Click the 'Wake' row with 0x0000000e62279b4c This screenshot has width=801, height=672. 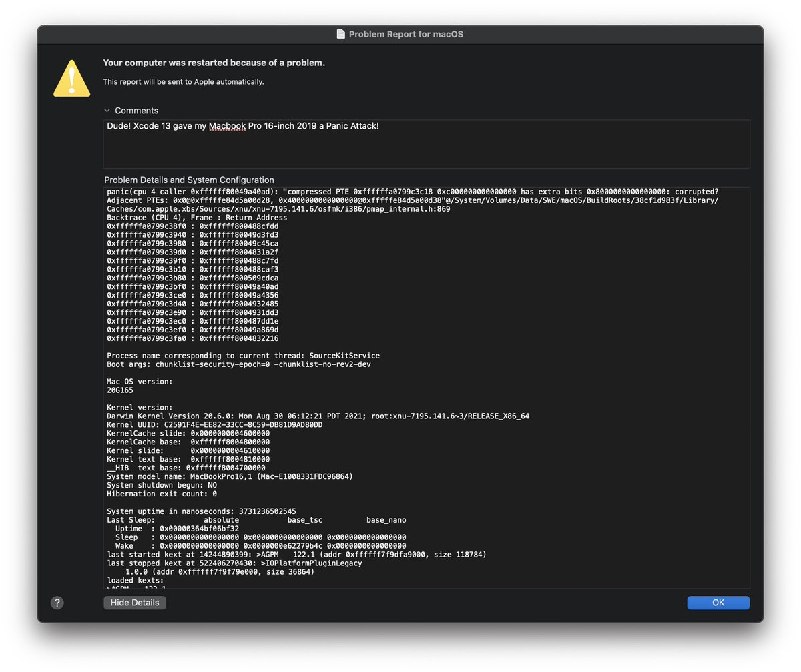[x=260, y=547]
